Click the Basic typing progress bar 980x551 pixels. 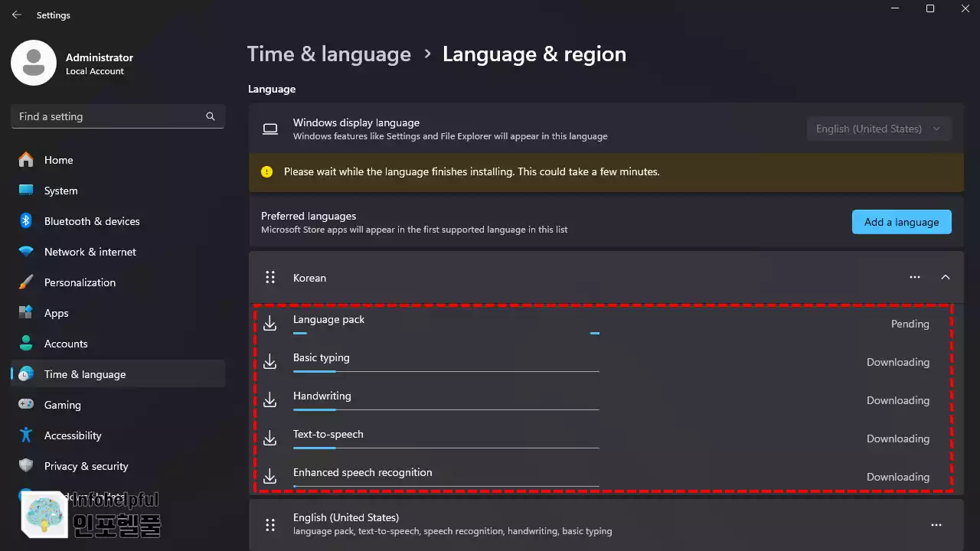[446, 372]
